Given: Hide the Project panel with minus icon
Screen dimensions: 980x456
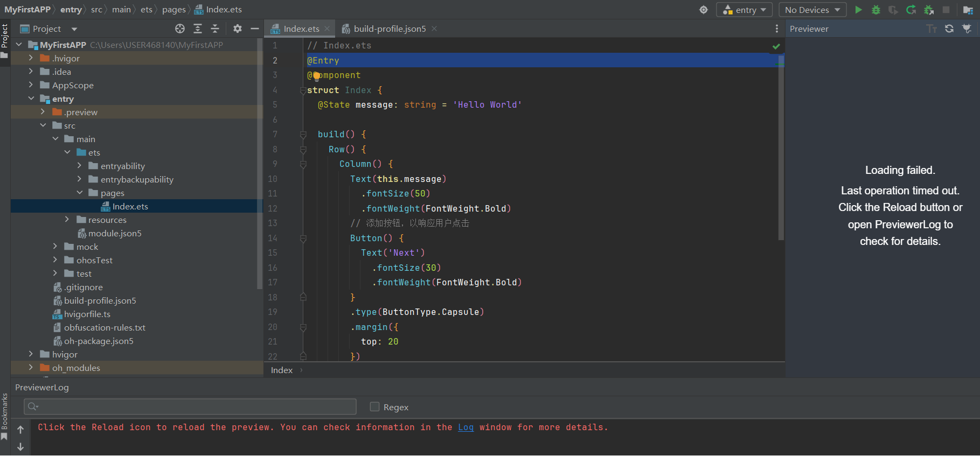Looking at the screenshot, I should point(255,29).
